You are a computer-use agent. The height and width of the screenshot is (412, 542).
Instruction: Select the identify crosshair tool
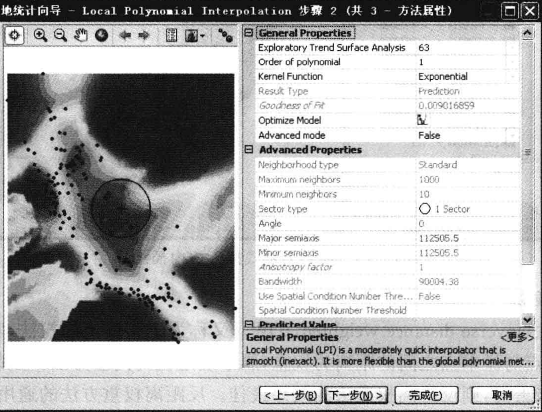point(15,35)
